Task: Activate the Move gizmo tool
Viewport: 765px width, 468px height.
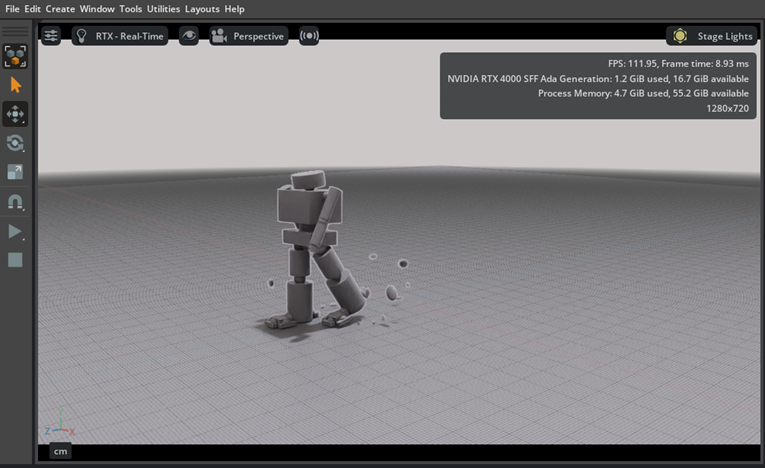Action: pyautogui.click(x=15, y=114)
